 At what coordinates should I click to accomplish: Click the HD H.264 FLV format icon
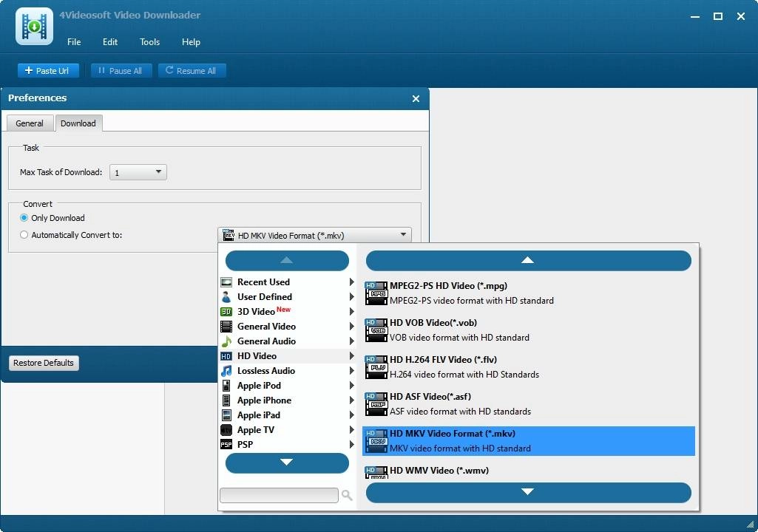tap(376, 366)
